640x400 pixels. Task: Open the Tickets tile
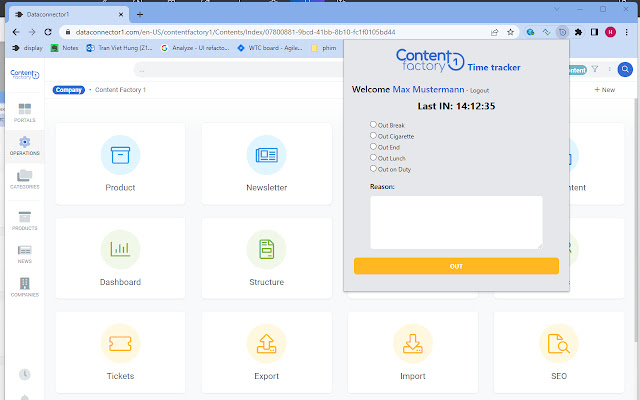tap(120, 352)
